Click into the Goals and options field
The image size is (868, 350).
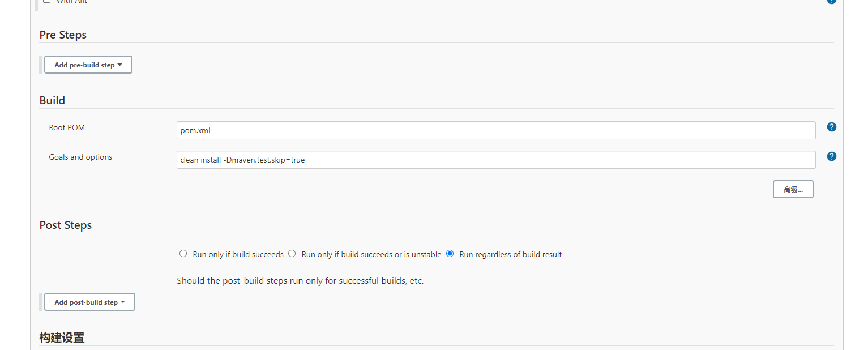(495, 160)
